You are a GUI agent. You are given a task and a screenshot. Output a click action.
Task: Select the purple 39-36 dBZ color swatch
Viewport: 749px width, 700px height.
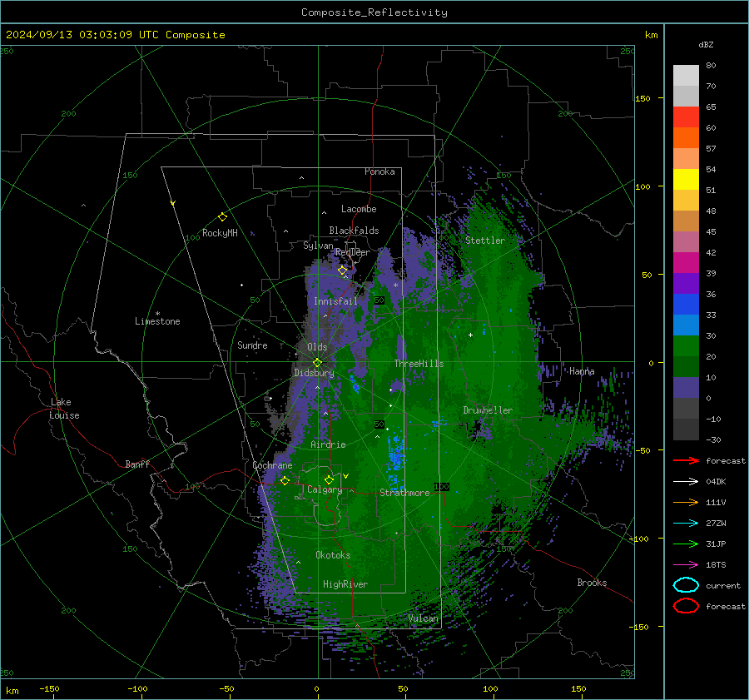click(686, 283)
